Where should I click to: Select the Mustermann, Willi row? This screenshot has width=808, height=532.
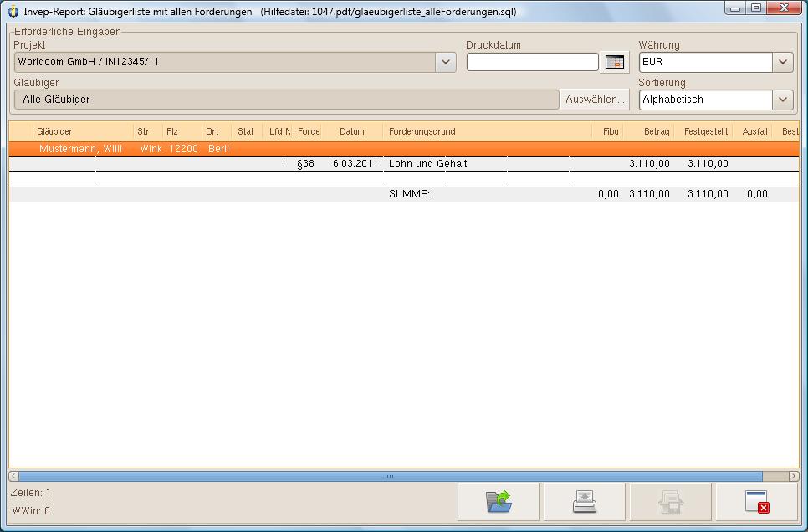coord(403,149)
